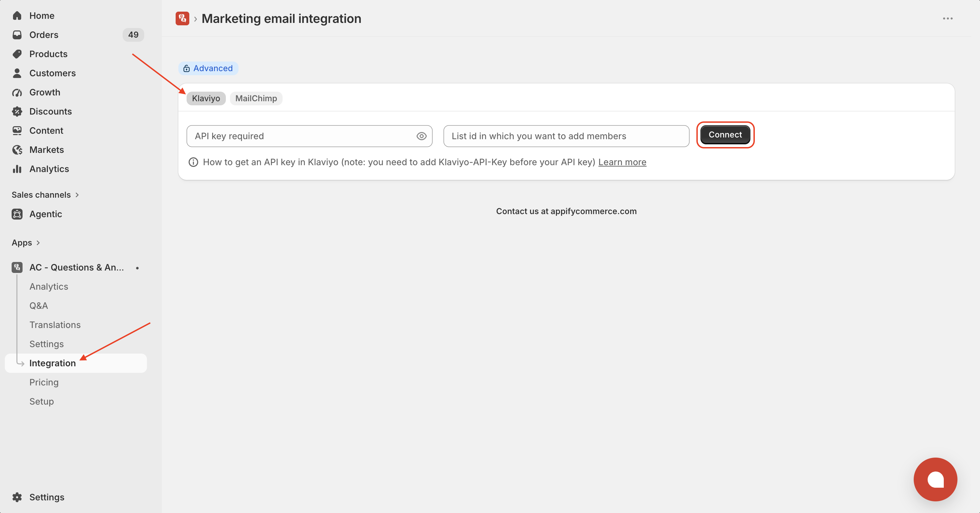Click the Home house icon
Screen dimensions: 980x513
point(17,16)
